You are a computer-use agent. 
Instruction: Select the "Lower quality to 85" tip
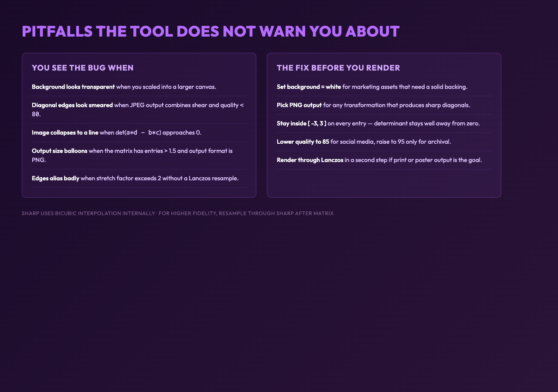[384, 142]
